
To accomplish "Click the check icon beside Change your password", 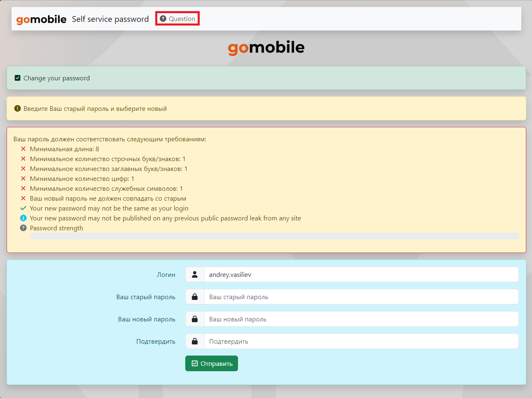I will click(x=18, y=78).
